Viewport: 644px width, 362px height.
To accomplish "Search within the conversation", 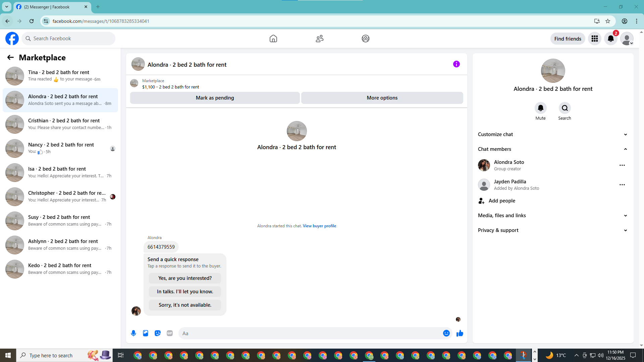I will pos(565,108).
